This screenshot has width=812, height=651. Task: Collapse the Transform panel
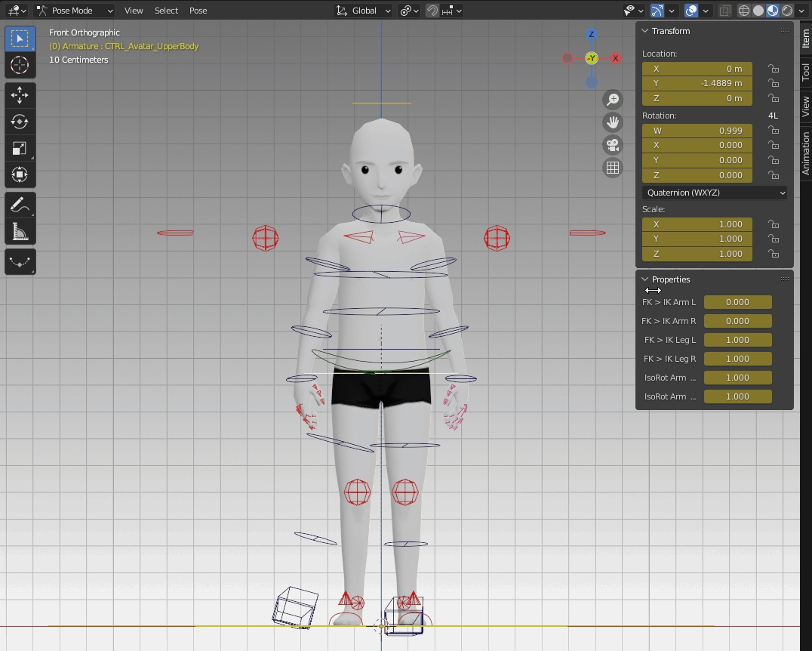click(645, 31)
